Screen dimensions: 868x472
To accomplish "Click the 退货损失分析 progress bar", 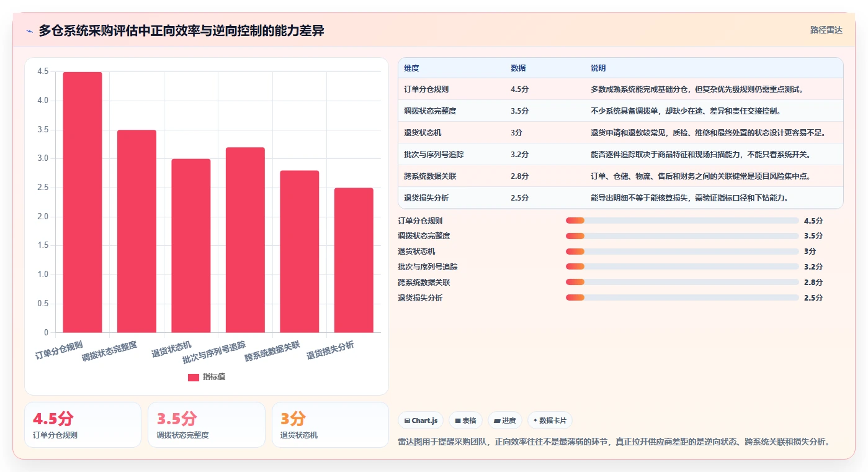I will coord(682,298).
